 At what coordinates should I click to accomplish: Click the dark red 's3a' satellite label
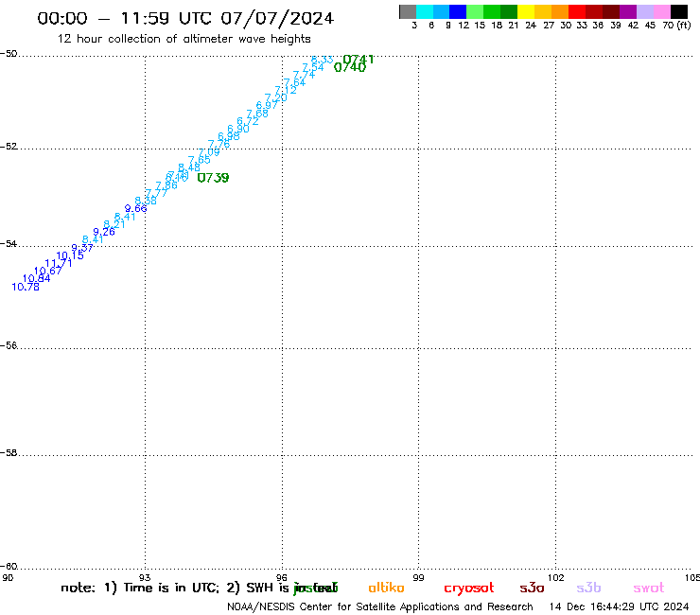point(532,588)
